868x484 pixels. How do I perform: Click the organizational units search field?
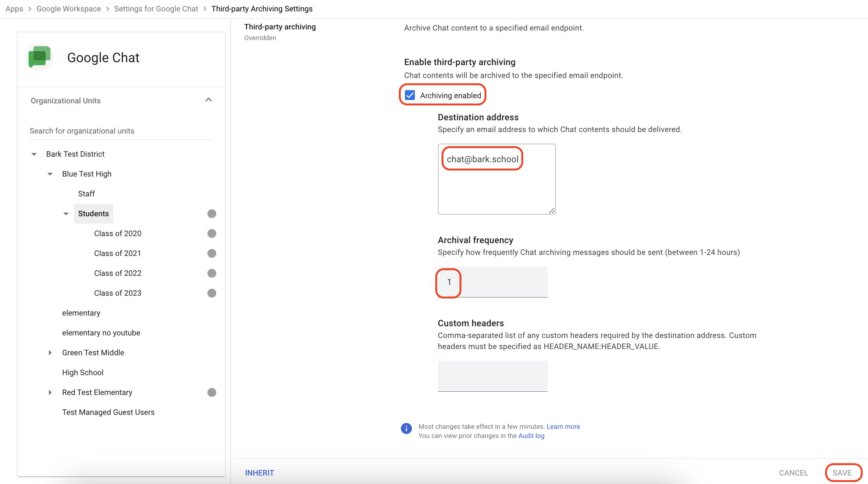tap(121, 131)
